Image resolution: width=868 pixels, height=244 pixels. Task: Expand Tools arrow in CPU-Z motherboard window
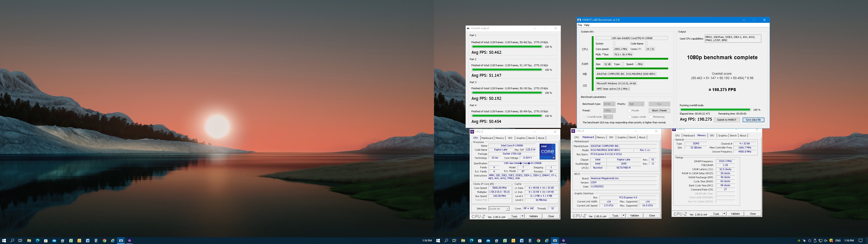coord(624,216)
